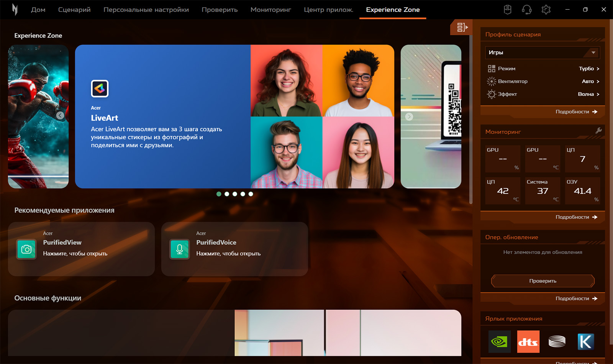
Task: Click the Predator shield icon in title bar
Action: point(508,10)
